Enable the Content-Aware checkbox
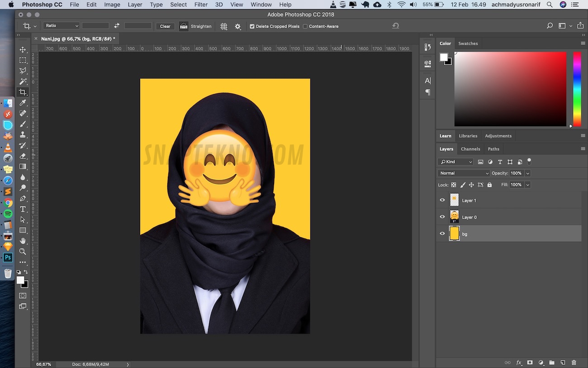 (305, 26)
